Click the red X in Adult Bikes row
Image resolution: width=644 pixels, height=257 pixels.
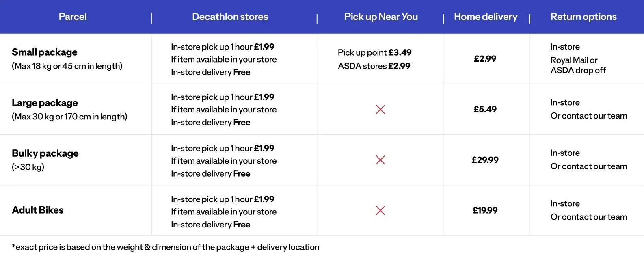380,210
